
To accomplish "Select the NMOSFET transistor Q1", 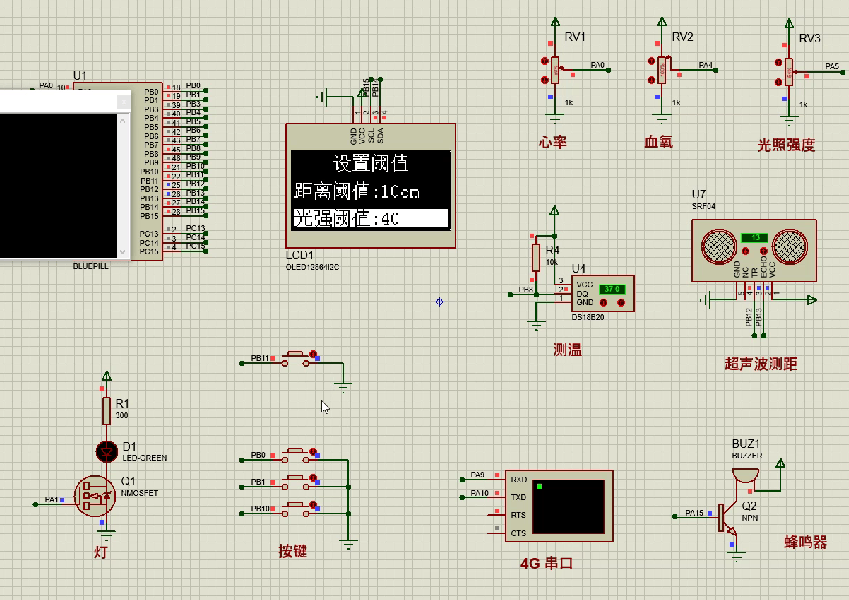I will click(95, 495).
